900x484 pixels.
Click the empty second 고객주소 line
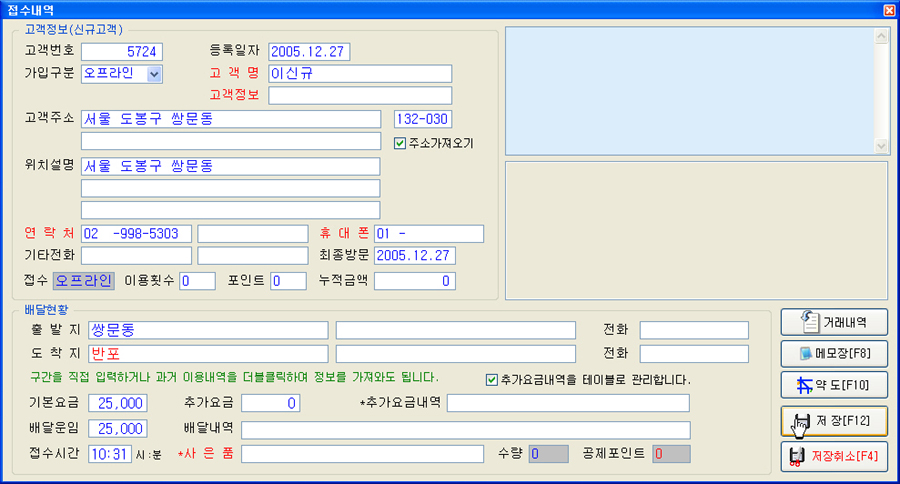(x=231, y=141)
